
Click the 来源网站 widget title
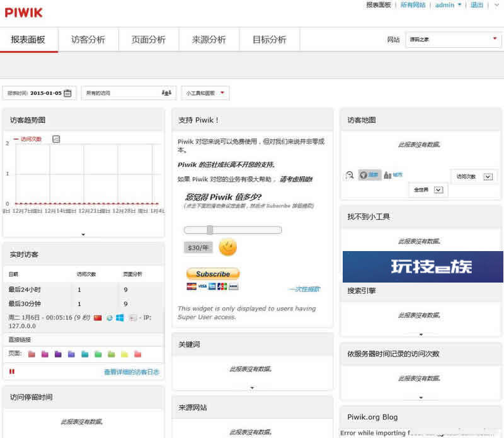click(x=193, y=408)
